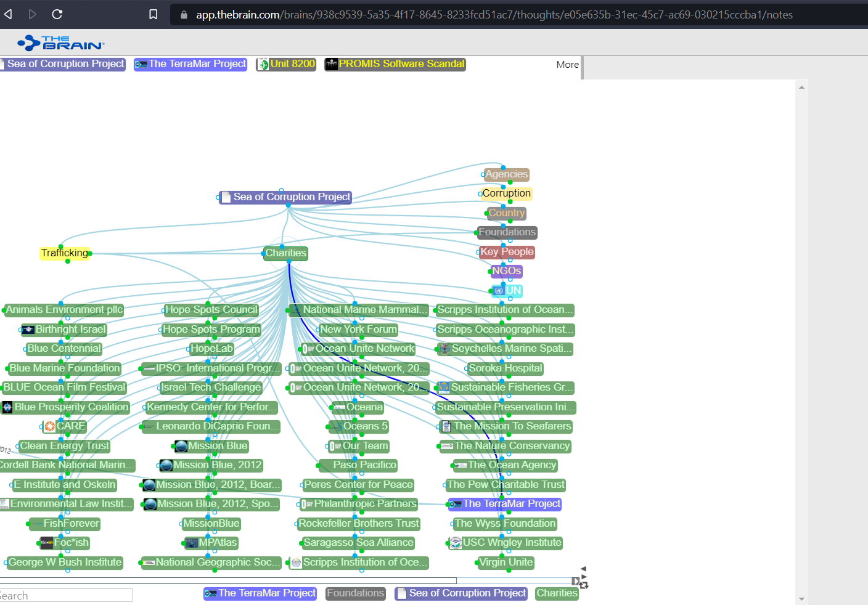868x605 pixels.
Task: Go back using browser back arrow
Action: coord(9,14)
